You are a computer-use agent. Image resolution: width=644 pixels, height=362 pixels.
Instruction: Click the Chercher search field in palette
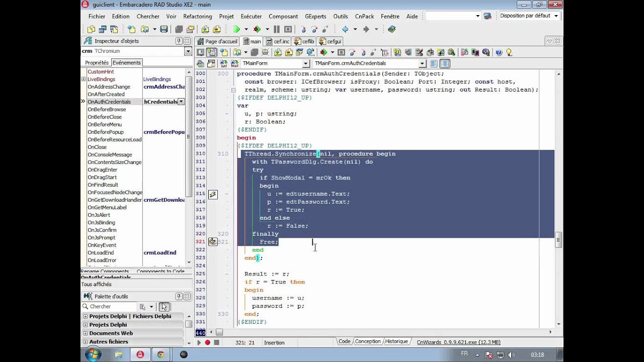click(109, 307)
